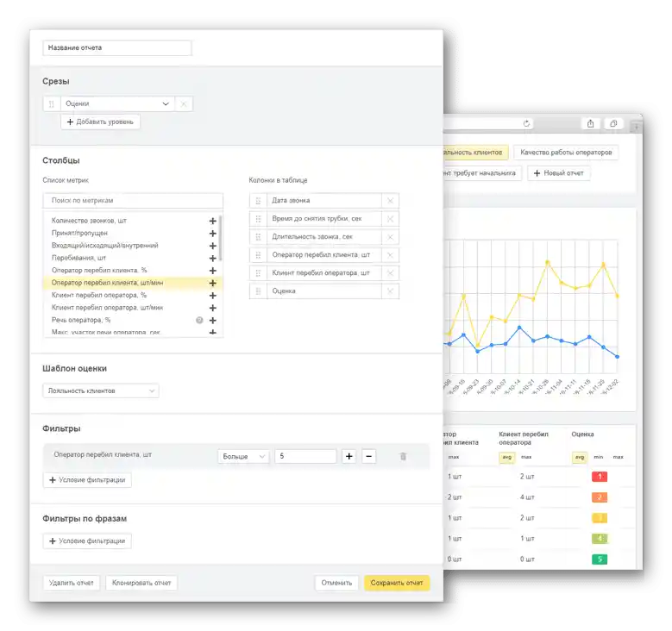Image resolution: width=672 pixels, height=631 pixels.
Task: Open the Новый отчет tab
Action: pos(558,173)
